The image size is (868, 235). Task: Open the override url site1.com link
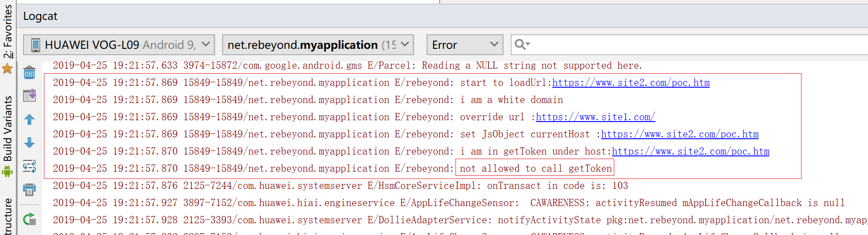coord(595,117)
